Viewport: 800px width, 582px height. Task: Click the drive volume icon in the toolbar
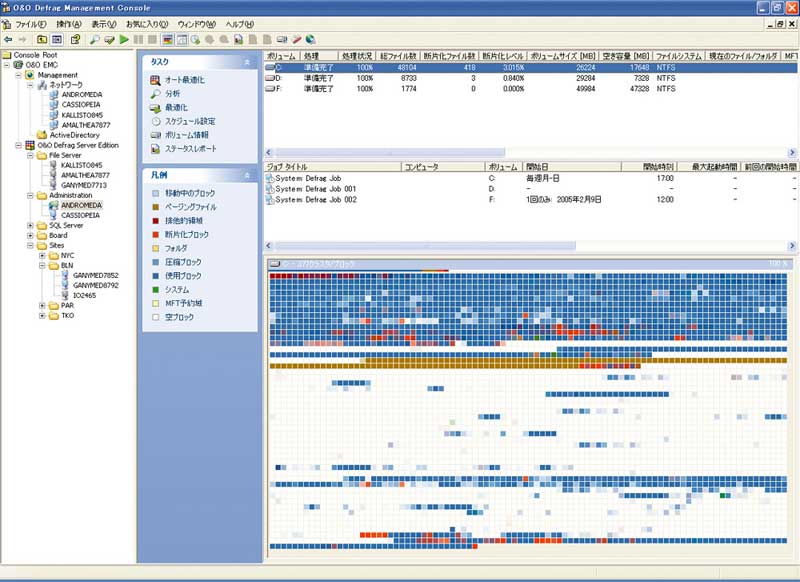282,39
